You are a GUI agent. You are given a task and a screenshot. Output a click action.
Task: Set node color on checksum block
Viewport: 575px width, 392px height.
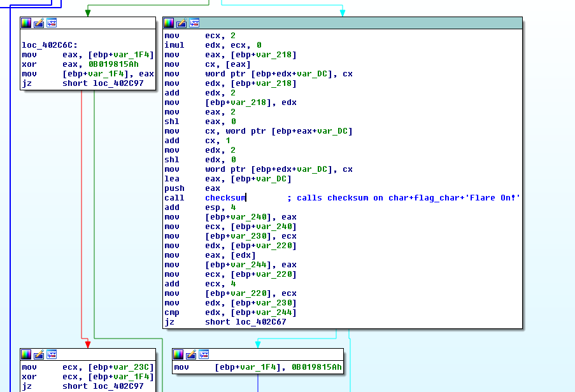point(169,24)
